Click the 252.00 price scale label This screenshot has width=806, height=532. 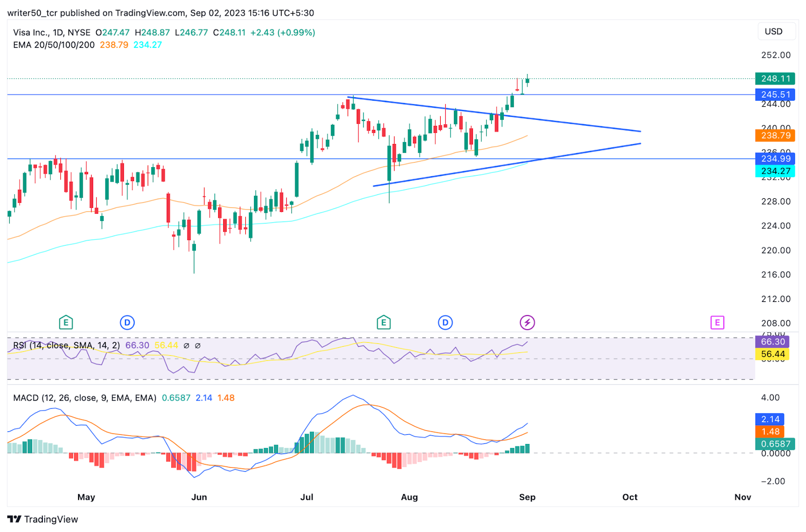pyautogui.click(x=776, y=55)
